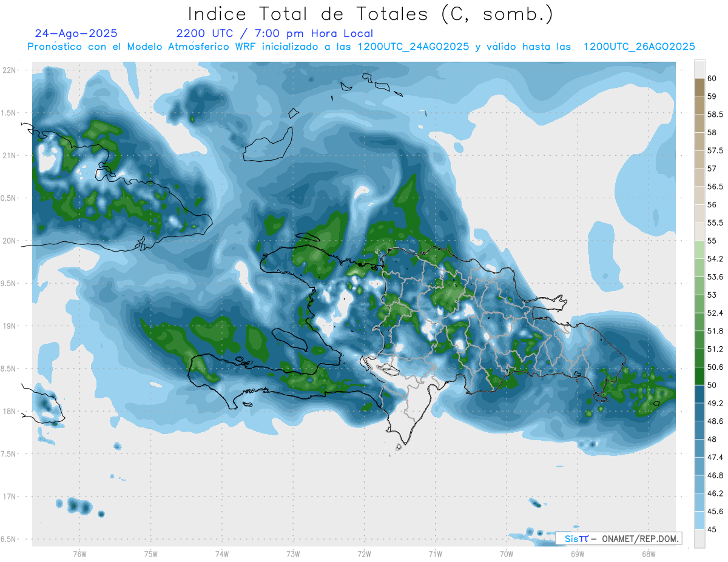Click the 52.4 label on the color scale
Viewport: 728px width, 562px height.
(715, 313)
